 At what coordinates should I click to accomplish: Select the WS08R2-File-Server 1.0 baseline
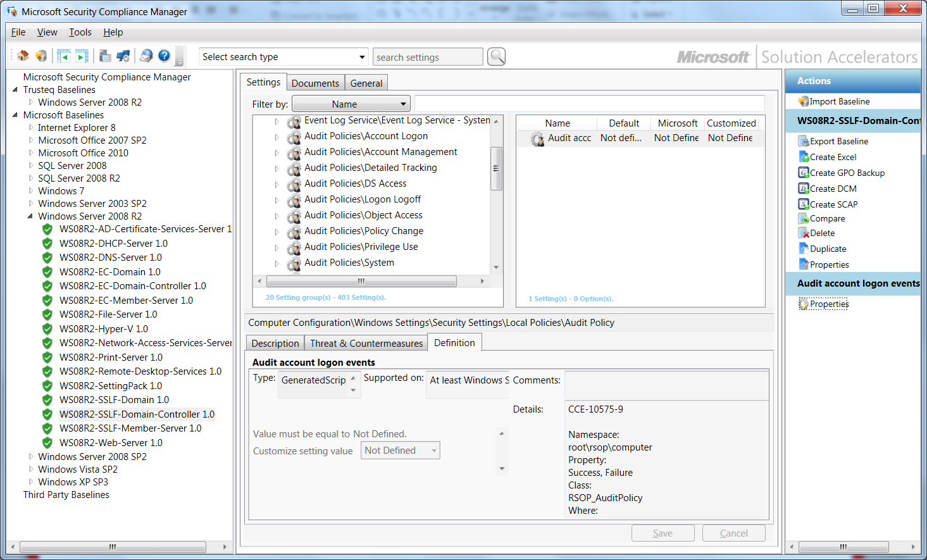coord(108,314)
